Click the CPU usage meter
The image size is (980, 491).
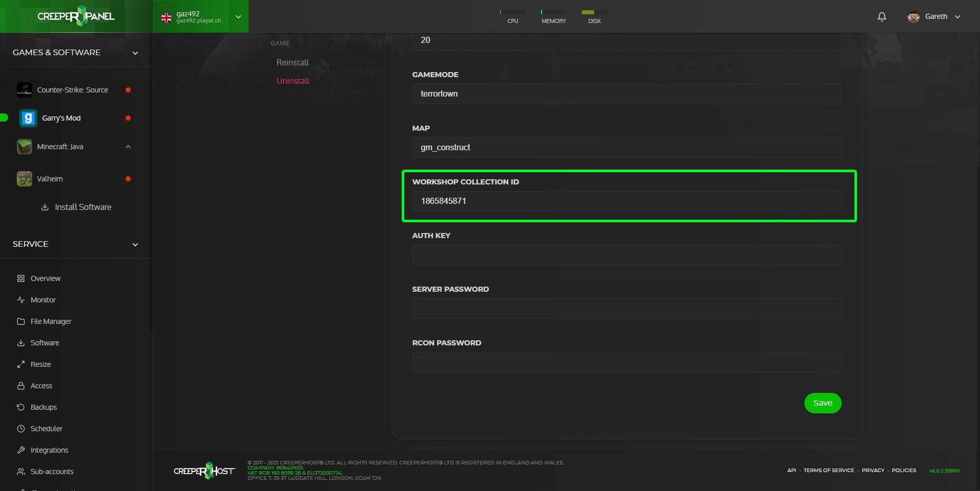513,16
